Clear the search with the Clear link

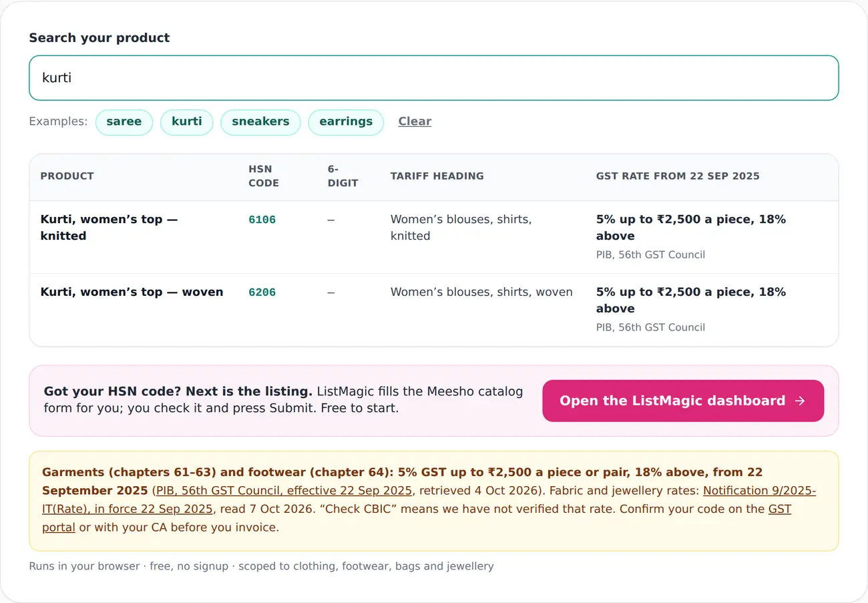tap(415, 122)
